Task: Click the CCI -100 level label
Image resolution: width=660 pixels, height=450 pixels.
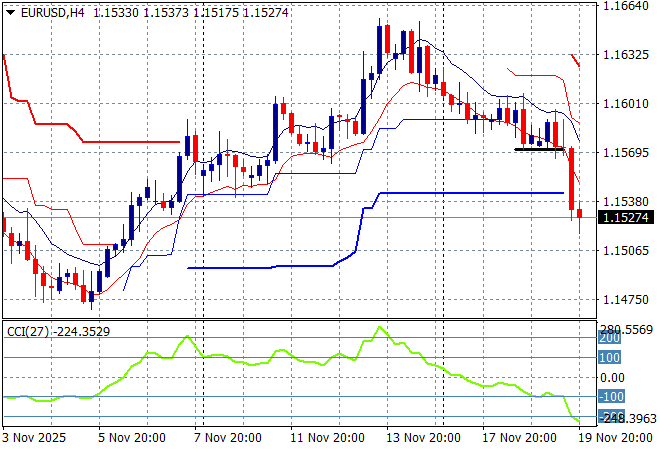Action: (x=611, y=397)
